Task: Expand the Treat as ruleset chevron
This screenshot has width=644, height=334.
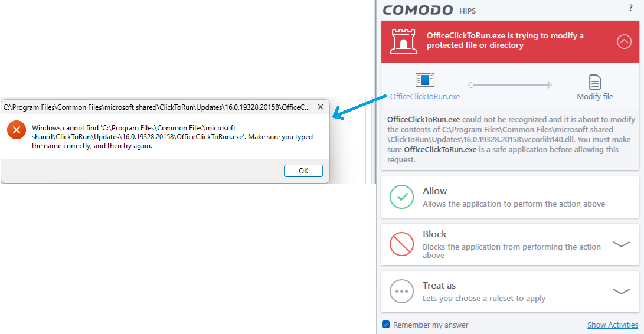Action: (621, 291)
